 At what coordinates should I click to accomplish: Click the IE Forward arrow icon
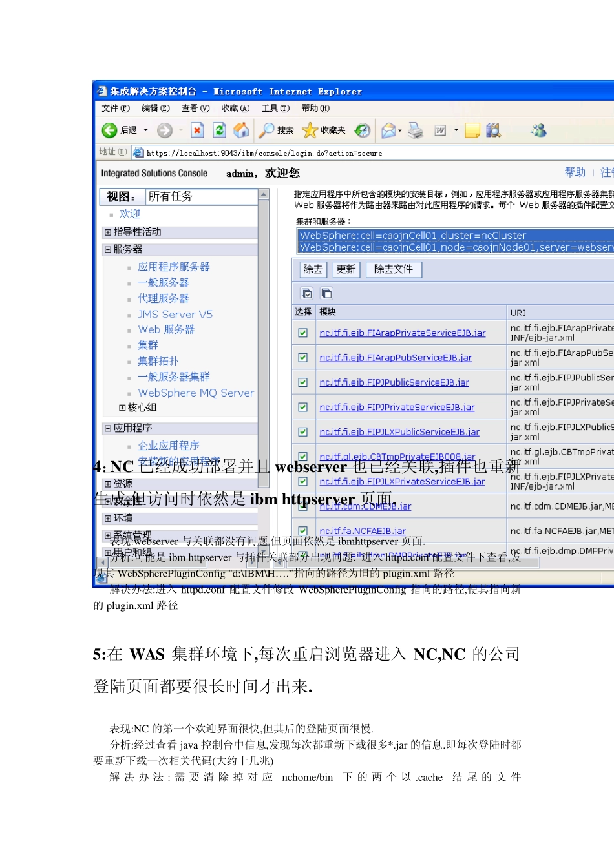[x=165, y=130]
